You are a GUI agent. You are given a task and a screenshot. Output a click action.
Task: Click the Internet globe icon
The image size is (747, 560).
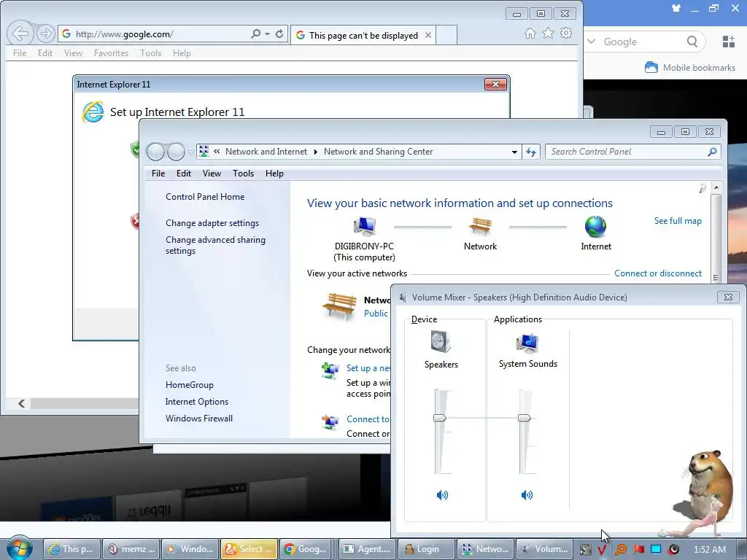595,226
